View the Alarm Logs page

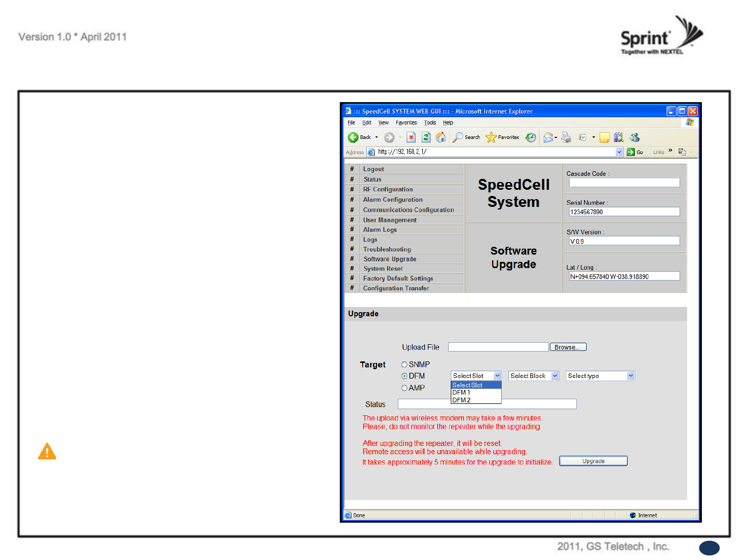point(380,230)
